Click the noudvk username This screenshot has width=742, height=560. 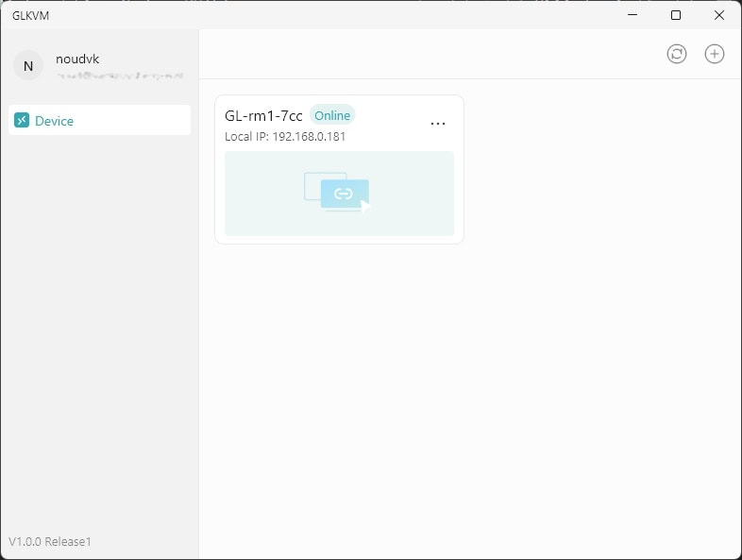(77, 59)
